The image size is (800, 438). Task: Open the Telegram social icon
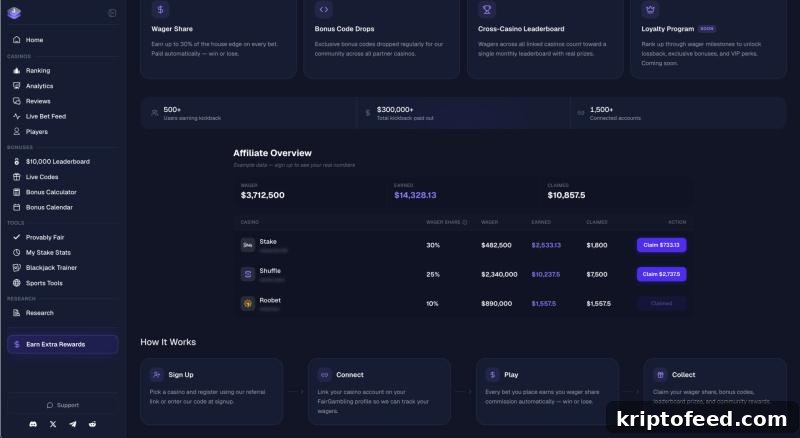73,424
